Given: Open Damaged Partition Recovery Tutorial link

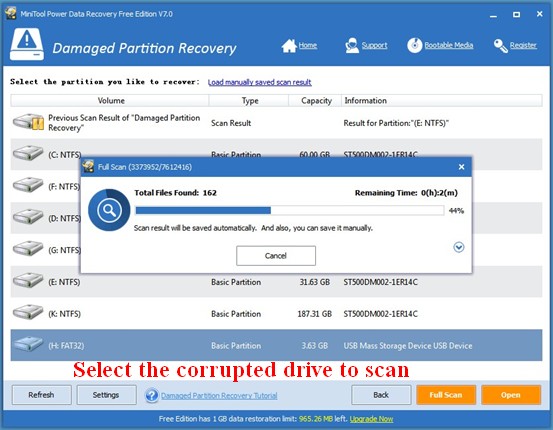Looking at the screenshot, I should (x=219, y=395).
